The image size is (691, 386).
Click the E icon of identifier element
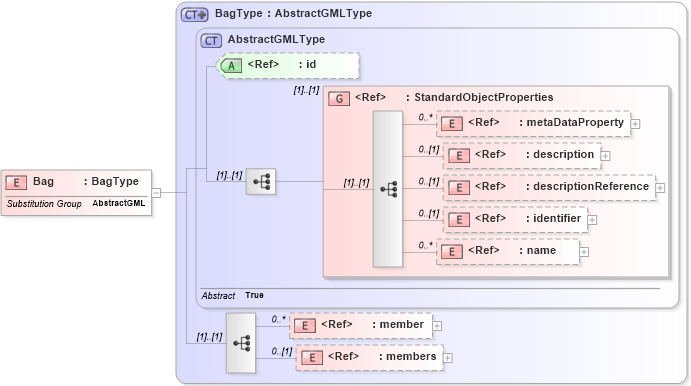coord(459,219)
